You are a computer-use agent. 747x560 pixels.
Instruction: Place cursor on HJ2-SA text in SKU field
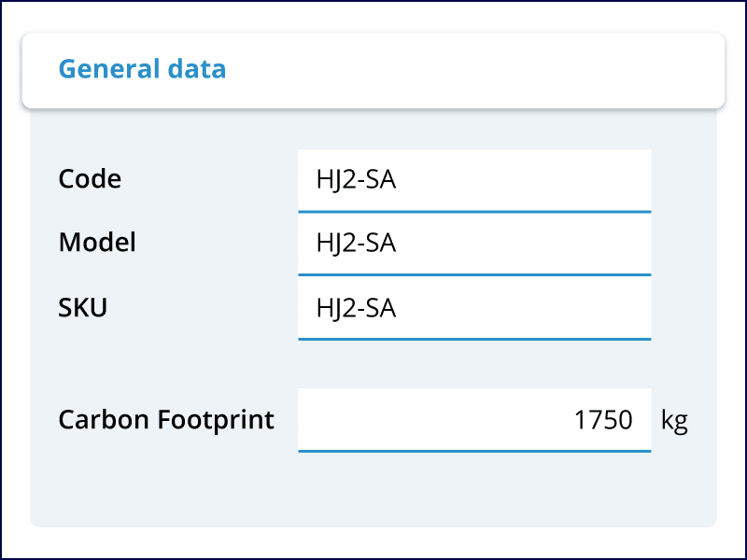(x=357, y=308)
